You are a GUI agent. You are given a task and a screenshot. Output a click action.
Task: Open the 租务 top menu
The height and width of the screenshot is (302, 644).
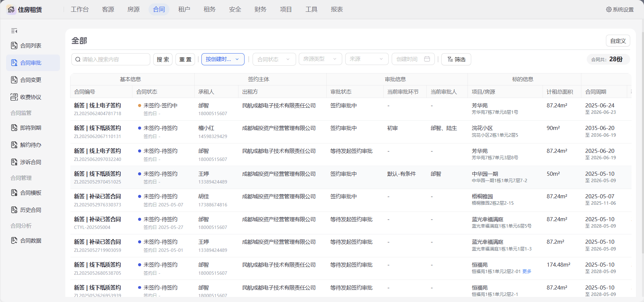click(x=210, y=9)
